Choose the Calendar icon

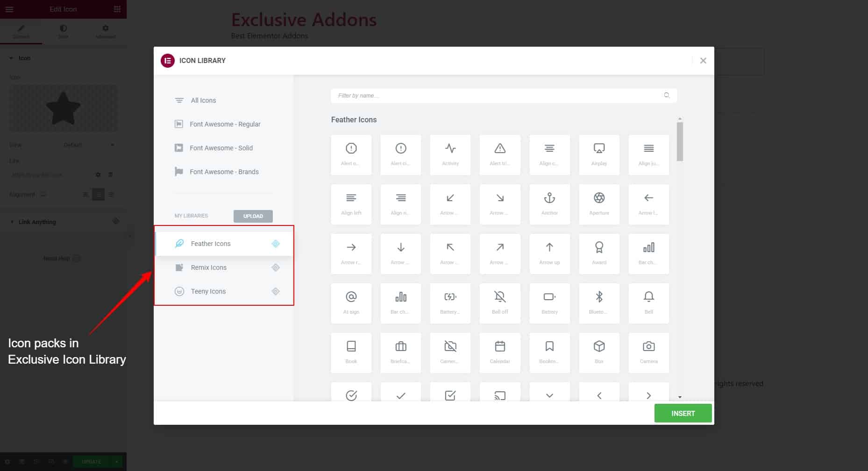500,353
